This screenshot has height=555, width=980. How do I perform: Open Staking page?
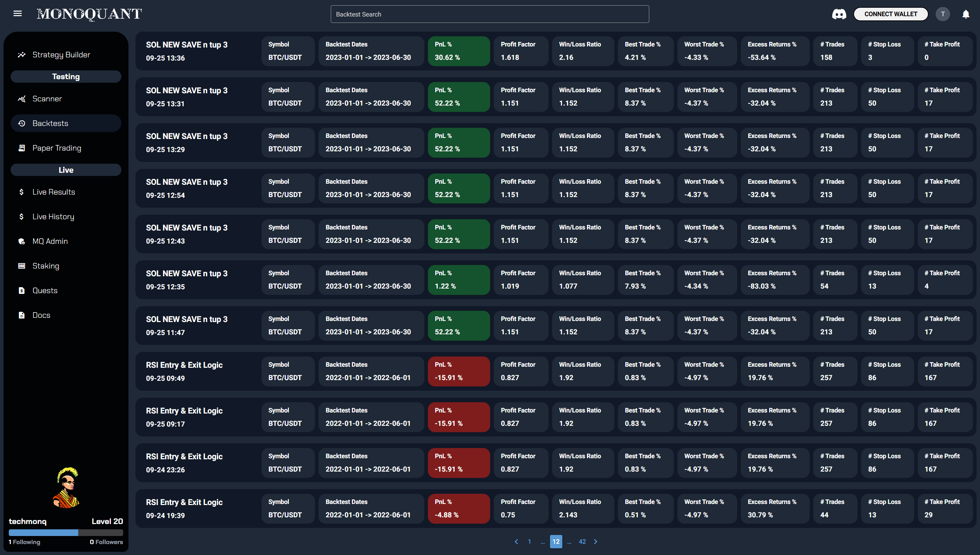[66, 266]
